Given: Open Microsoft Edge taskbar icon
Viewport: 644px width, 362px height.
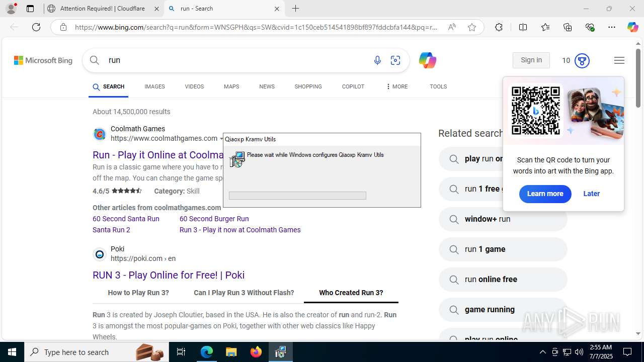Looking at the screenshot, I should pos(207,352).
